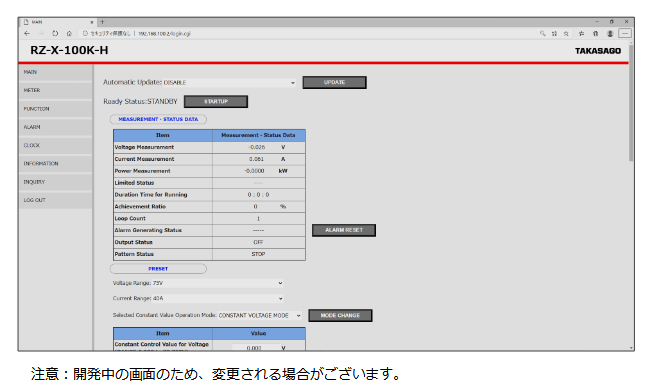This screenshot has width=653, height=389.
Task: Click the Current Measurement value 0.061
Action: pyautogui.click(x=257, y=159)
